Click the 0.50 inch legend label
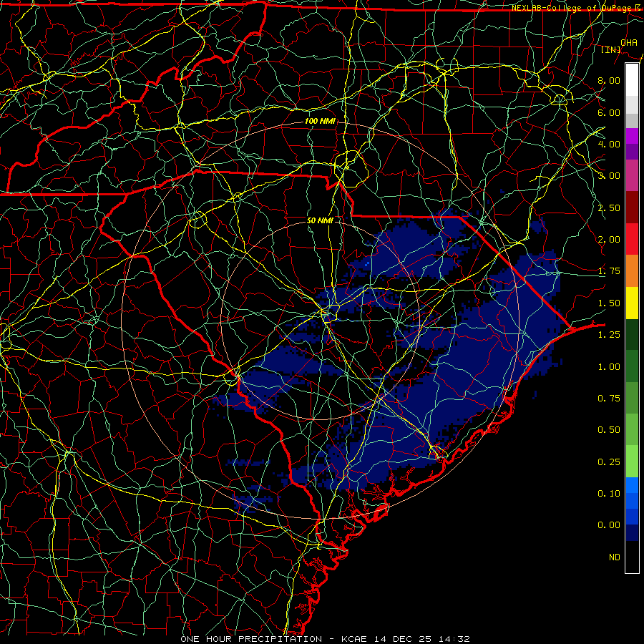Screen dimensions: 644x644 (x=609, y=430)
